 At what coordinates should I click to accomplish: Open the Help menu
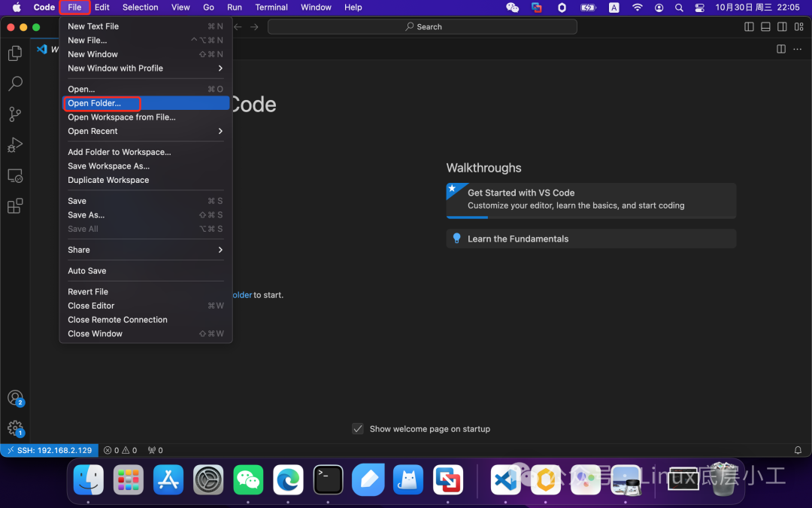tap(353, 8)
